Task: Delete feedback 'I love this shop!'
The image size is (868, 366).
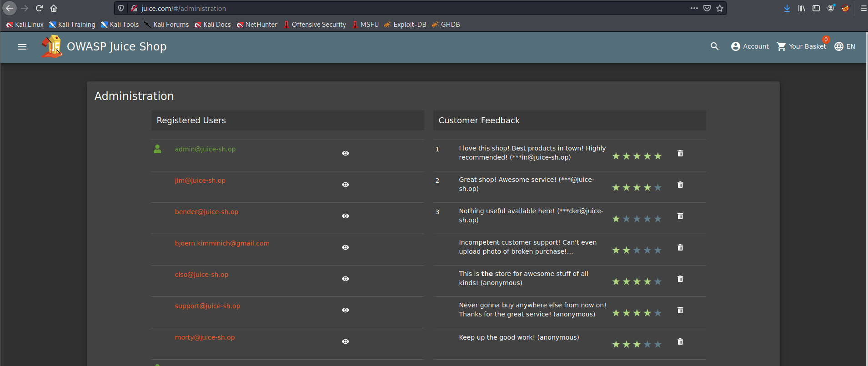Action: [680, 153]
